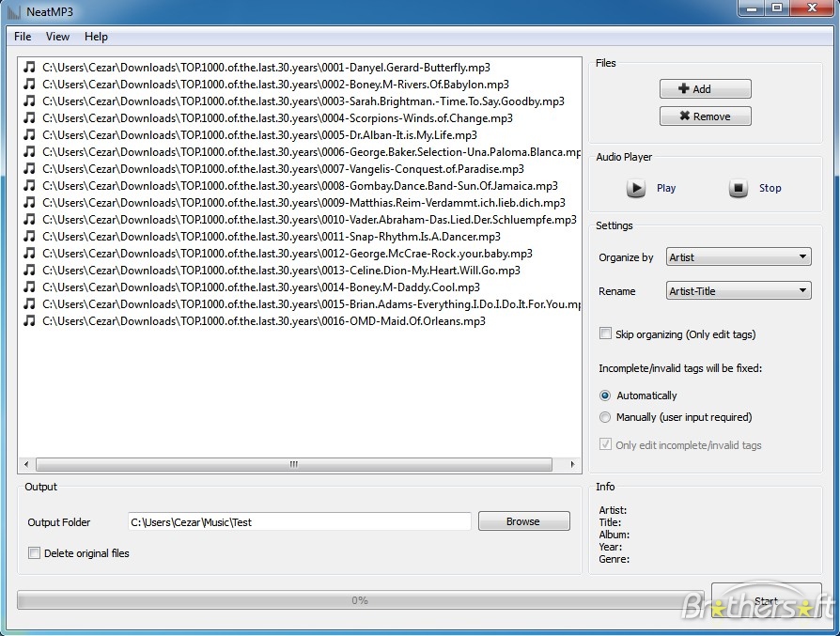Viewport: 840px width, 636px height.
Task: Enable Delete original files checkbox
Action: click(34, 553)
